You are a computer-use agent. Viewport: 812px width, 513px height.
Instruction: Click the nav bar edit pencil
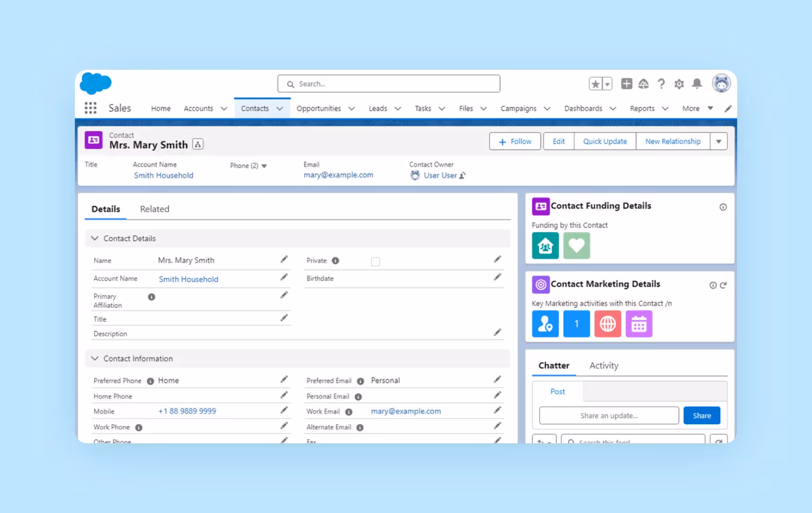coord(728,108)
